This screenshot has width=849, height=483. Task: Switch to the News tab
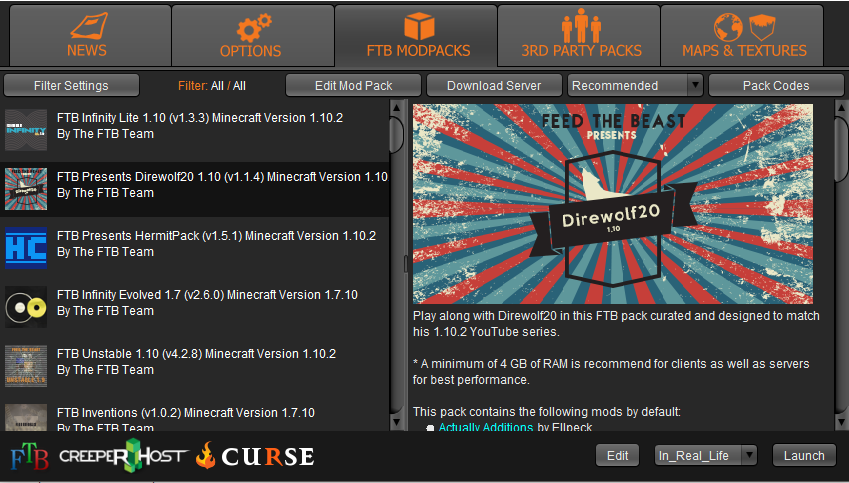87,35
